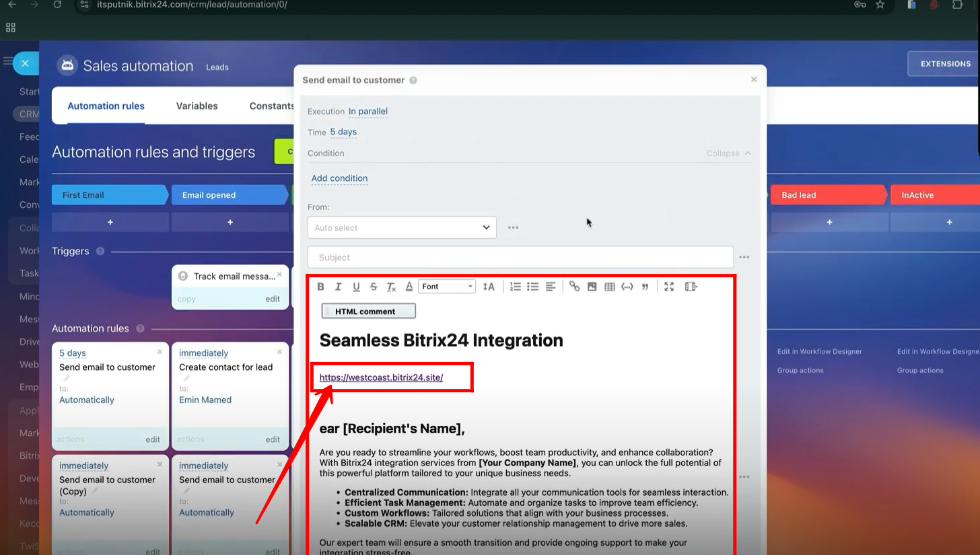Viewport: 980px width, 555px height.
Task: Insert a hyperlink via link icon
Action: tap(574, 287)
